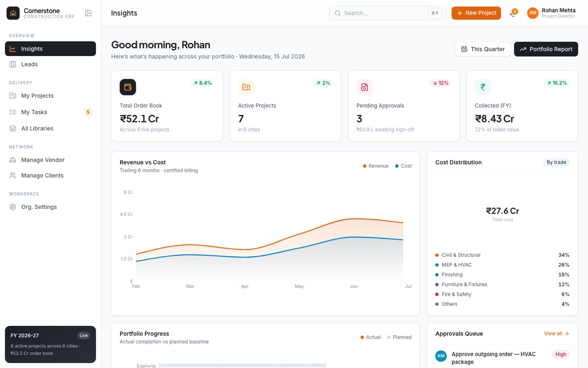588x368 pixels.
Task: Click the Total Order Book wallet icon
Action: click(x=128, y=87)
